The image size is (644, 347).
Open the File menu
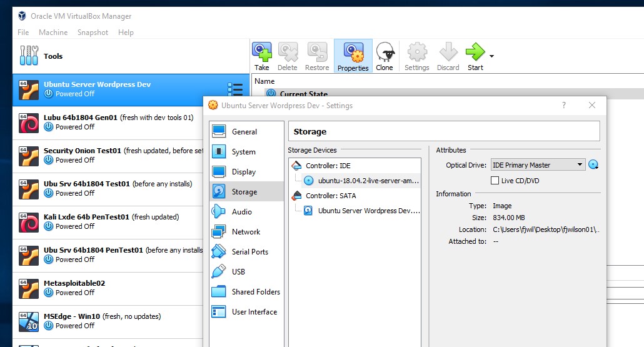coord(23,33)
